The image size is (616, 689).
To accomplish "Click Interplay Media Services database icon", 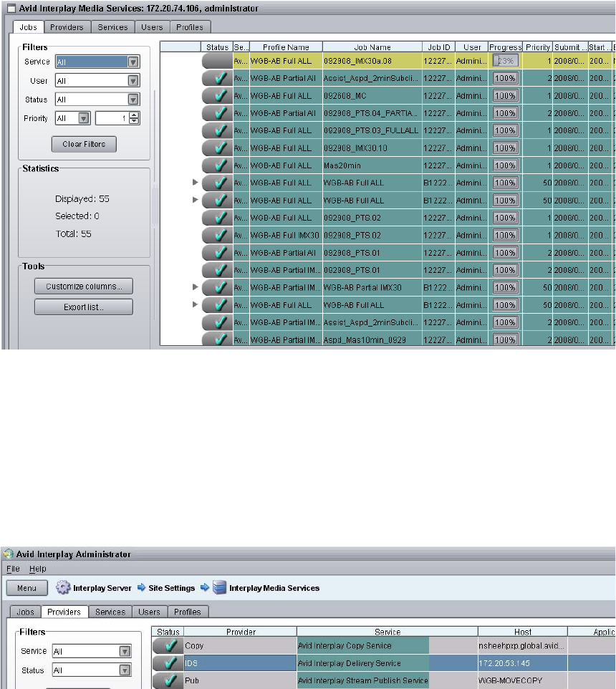I will coord(219,587).
